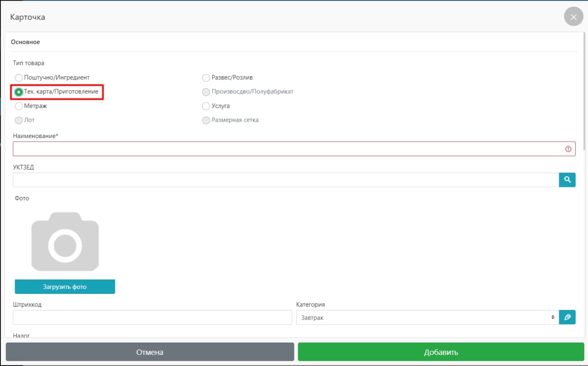Select the Тех. карта/Приготовление radio button
The height and width of the screenshot is (366, 588).
pos(19,92)
